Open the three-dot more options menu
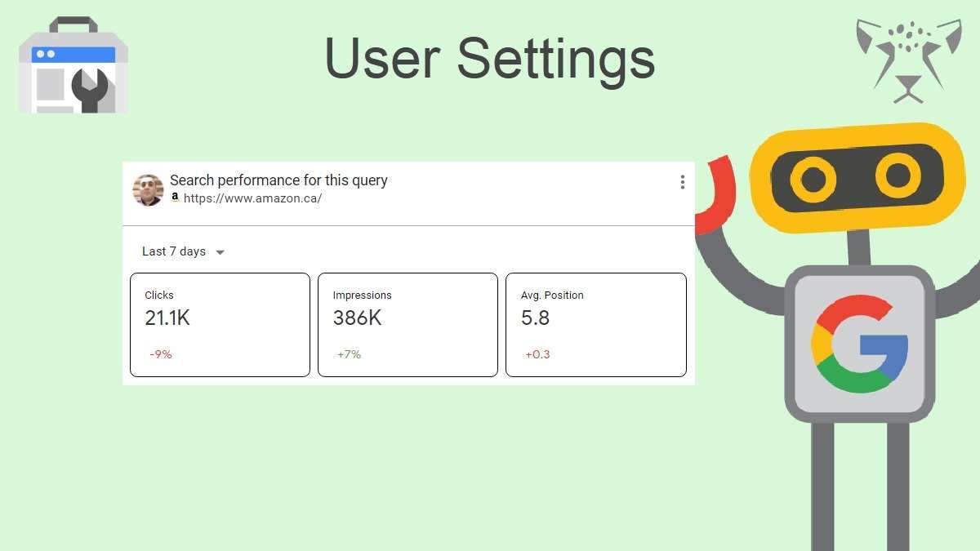This screenshot has width=980, height=551. click(682, 182)
